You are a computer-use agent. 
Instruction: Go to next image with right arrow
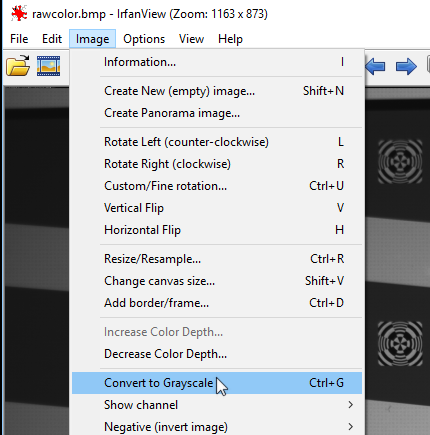(406, 66)
